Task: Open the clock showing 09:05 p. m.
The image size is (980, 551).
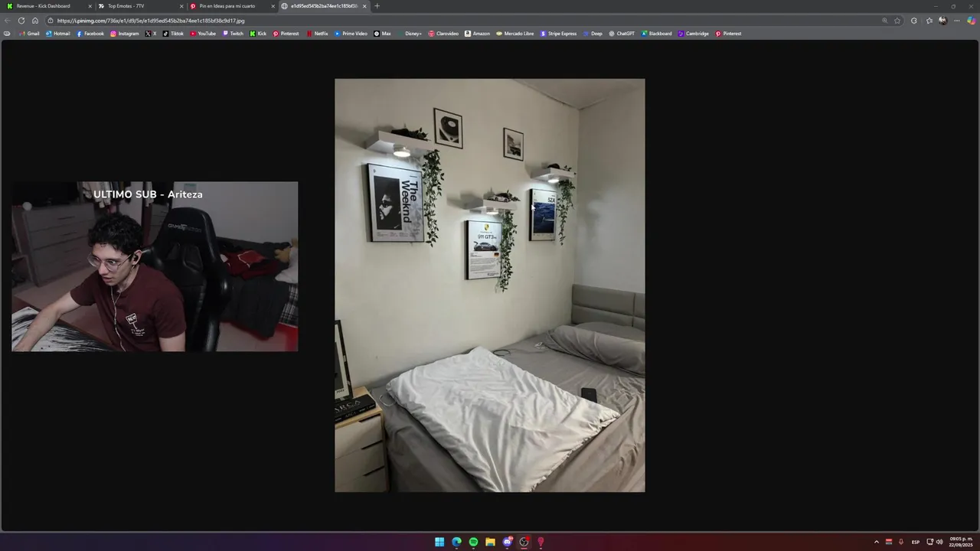Action: [961, 542]
